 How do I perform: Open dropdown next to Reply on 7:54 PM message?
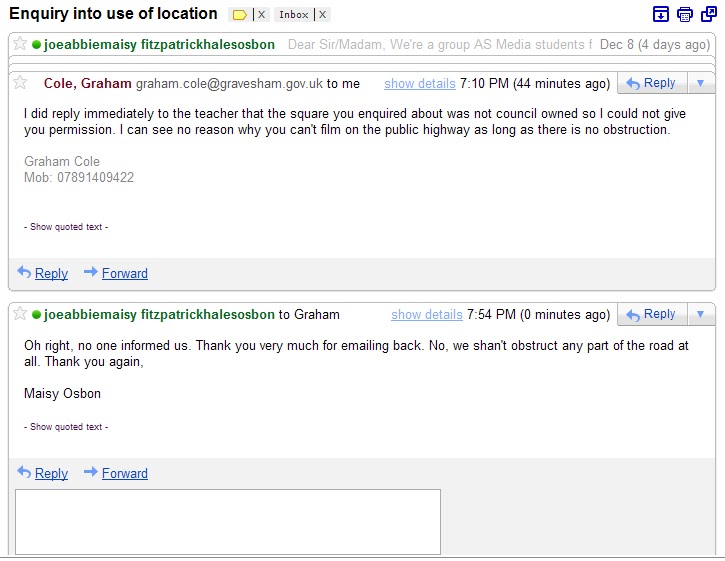tap(700, 314)
